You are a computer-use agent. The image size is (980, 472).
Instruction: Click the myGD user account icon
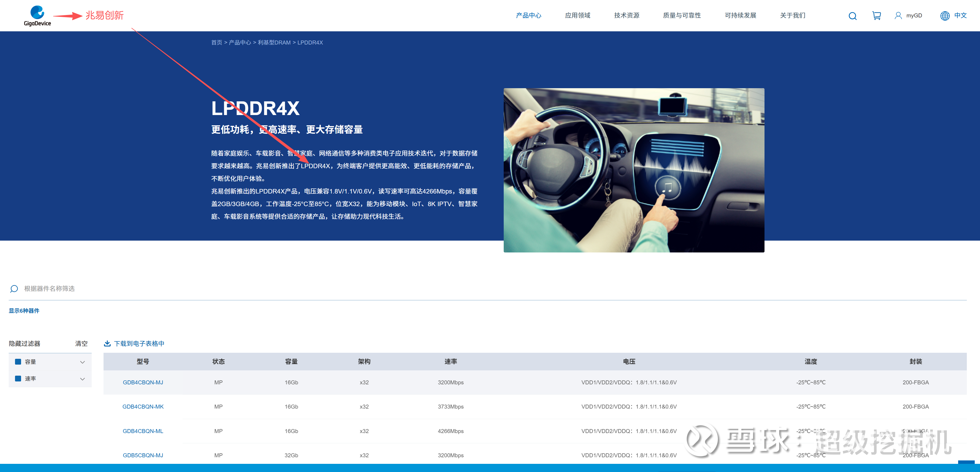coord(898,16)
